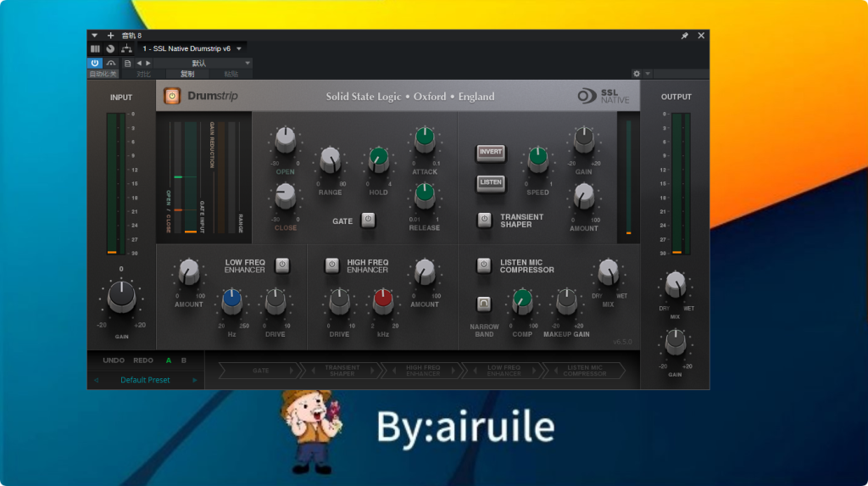Click the high freq enhancer AMOUNT knob
The width and height of the screenshot is (868, 486).
425,272
